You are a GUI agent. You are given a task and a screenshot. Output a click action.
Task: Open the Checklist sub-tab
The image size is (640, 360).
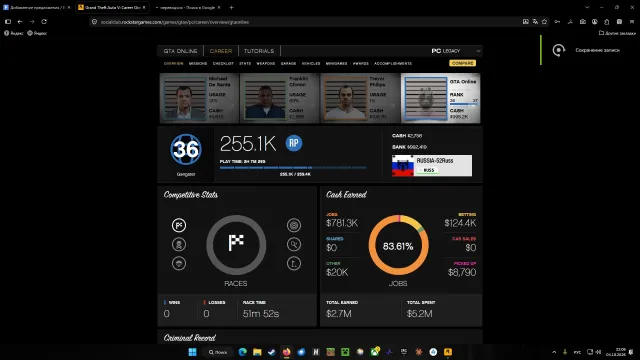[223, 63]
